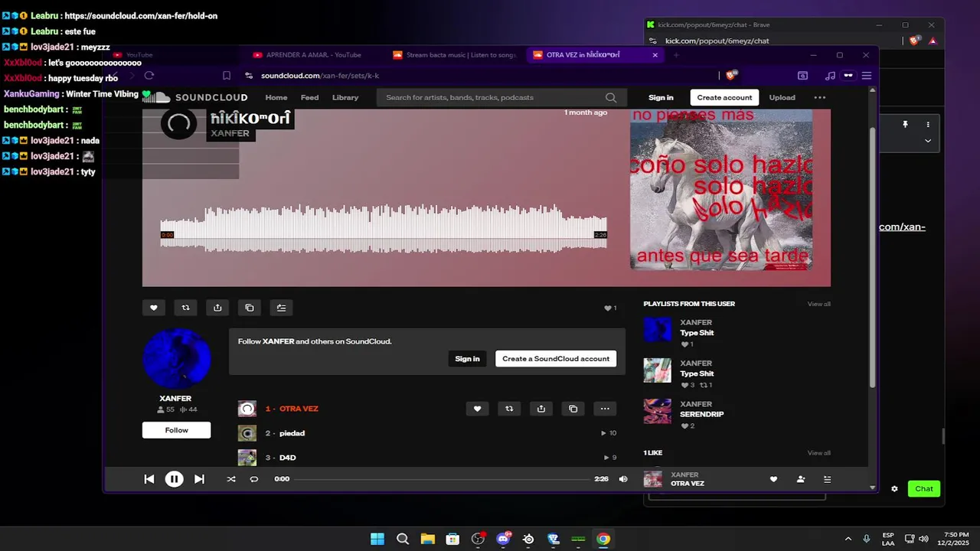
Task: Open chat settings gear in Kick window
Action: pyautogui.click(x=894, y=489)
